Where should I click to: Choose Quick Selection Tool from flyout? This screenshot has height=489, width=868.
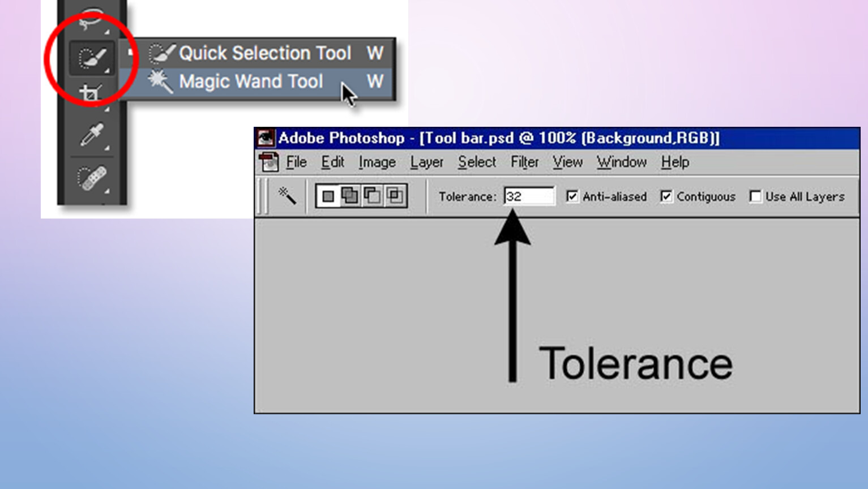point(258,54)
